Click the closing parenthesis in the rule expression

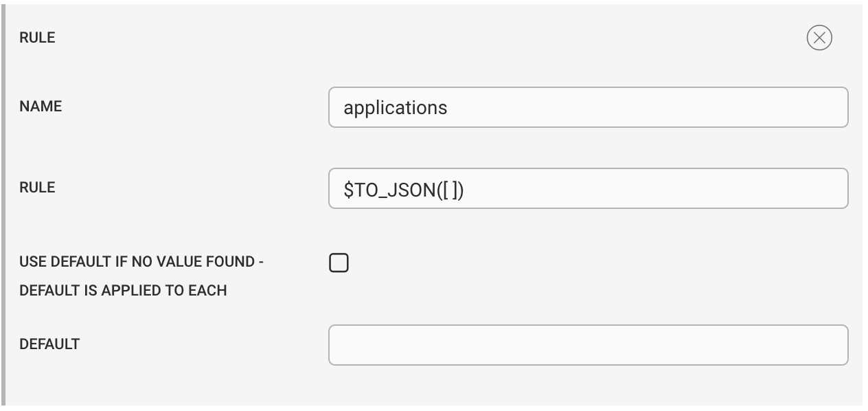461,190
